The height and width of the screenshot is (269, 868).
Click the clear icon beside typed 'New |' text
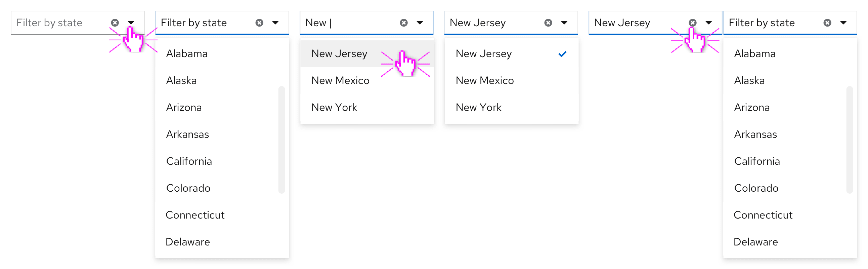click(404, 23)
